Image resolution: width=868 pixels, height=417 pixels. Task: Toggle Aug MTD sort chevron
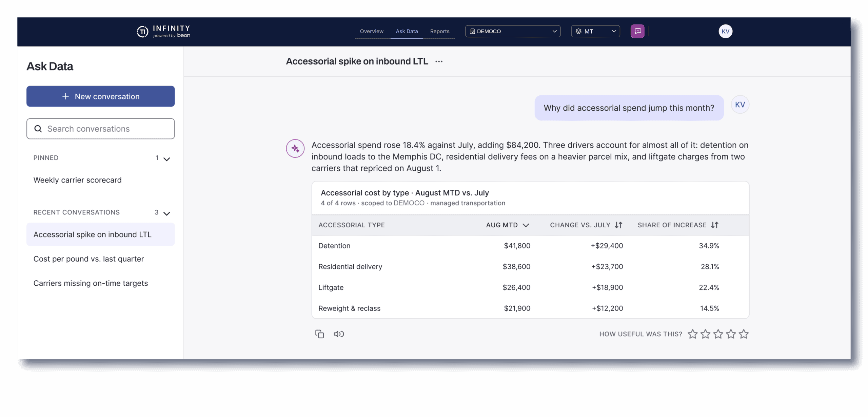coord(526,225)
